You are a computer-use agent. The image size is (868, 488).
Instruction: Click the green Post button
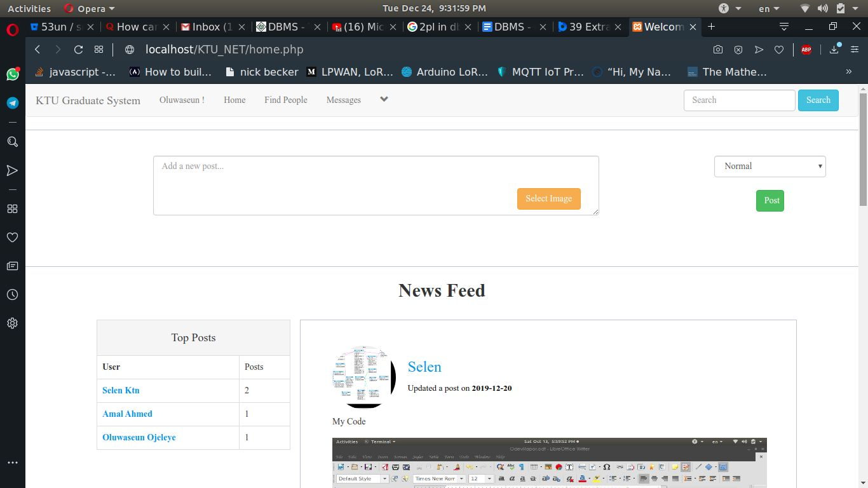click(770, 201)
